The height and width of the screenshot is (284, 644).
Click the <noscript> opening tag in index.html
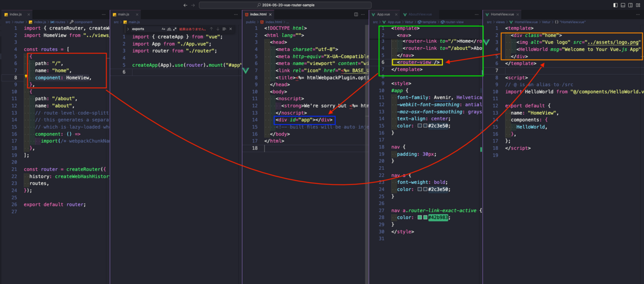tap(290, 98)
